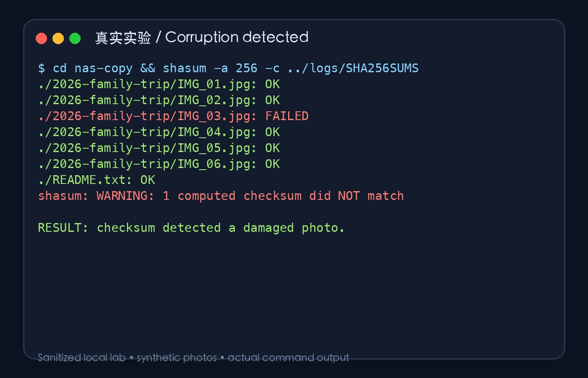Click the window title 'Corruption detected'
The image size is (588, 378).
[237, 37]
